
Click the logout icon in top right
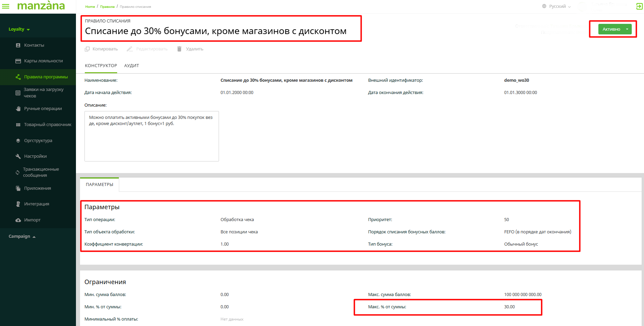coord(639,6)
